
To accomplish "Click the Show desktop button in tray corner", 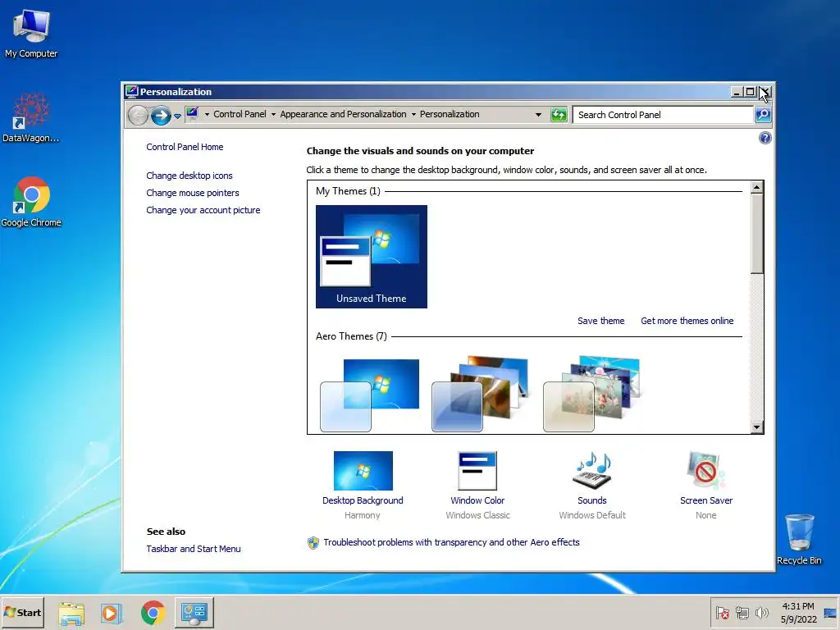I will 830,613.
